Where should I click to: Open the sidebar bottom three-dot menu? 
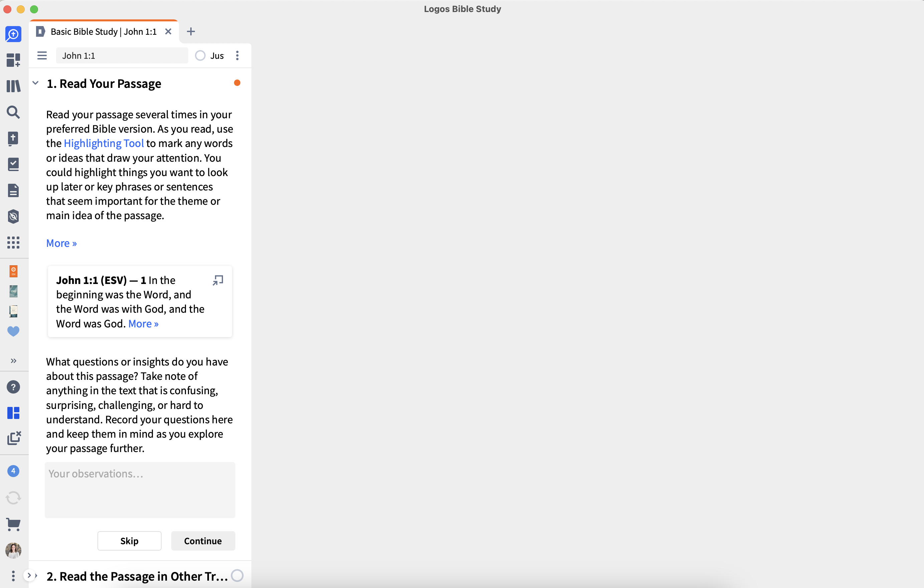tap(13, 576)
